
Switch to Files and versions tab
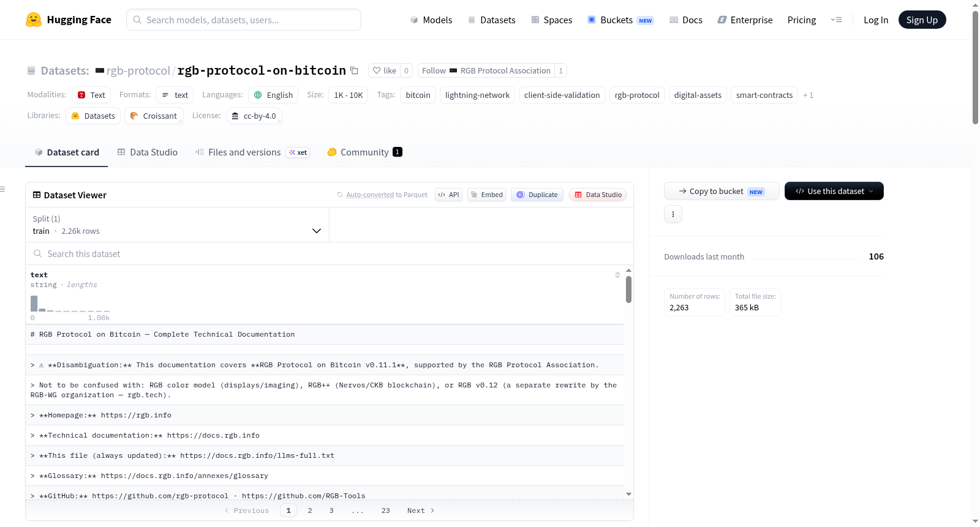coord(252,152)
